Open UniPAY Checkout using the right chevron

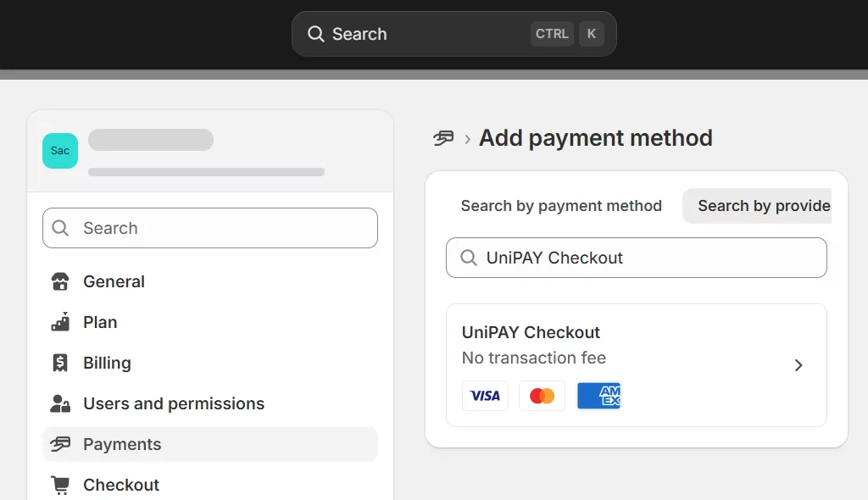click(798, 365)
